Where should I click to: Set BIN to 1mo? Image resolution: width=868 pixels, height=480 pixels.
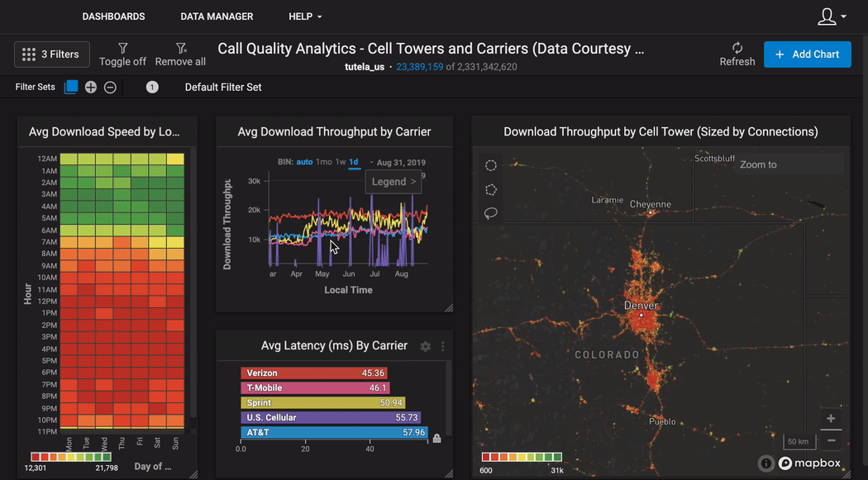[x=324, y=162]
